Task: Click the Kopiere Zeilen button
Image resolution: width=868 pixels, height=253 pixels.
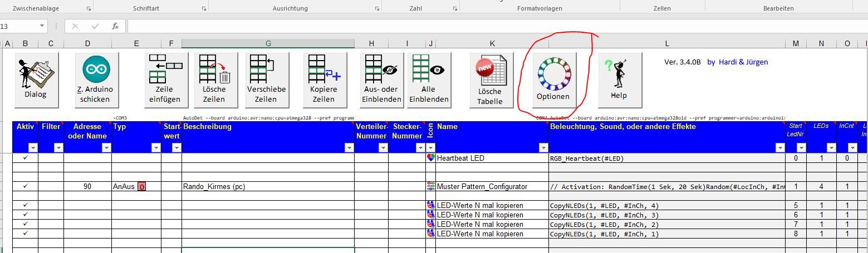Action: [324, 80]
